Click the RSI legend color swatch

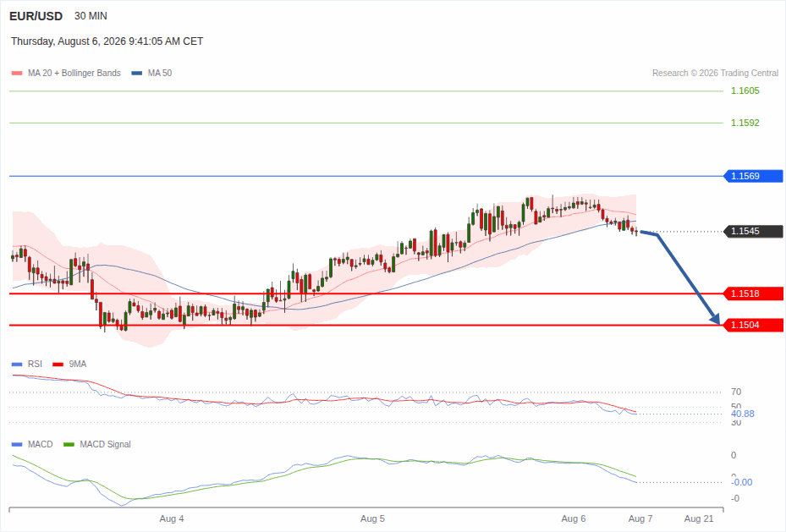coord(17,365)
